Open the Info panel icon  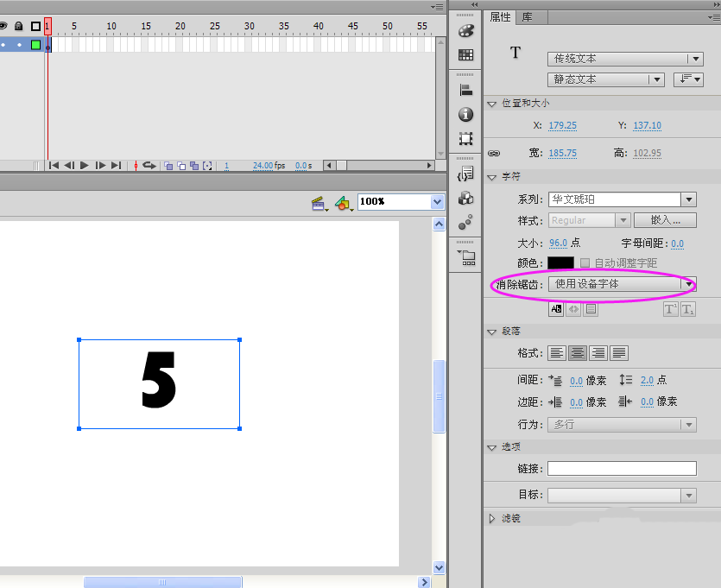(x=465, y=114)
